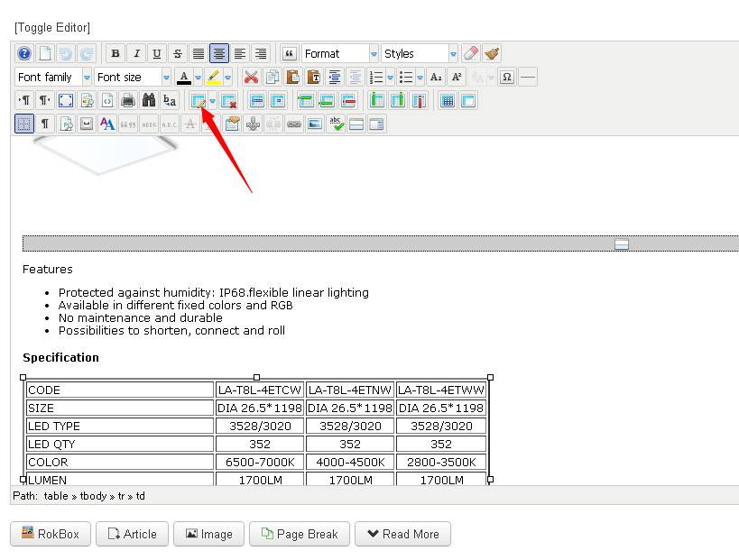This screenshot has width=739, height=560.
Task: Click the spell check icon
Action: (336, 124)
